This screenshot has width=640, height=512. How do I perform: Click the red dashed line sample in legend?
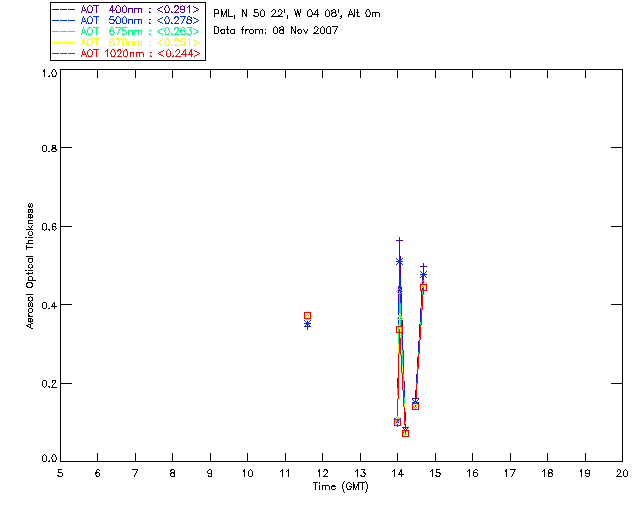(64, 53)
